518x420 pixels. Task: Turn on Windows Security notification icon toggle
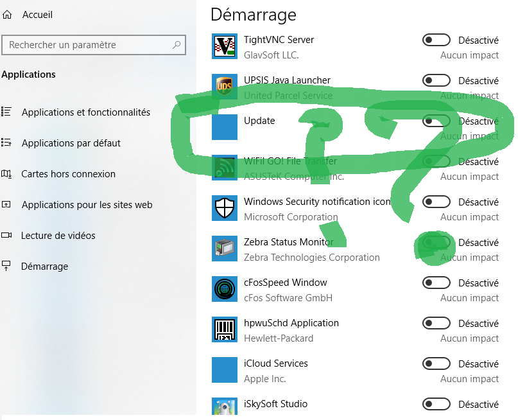pos(436,202)
